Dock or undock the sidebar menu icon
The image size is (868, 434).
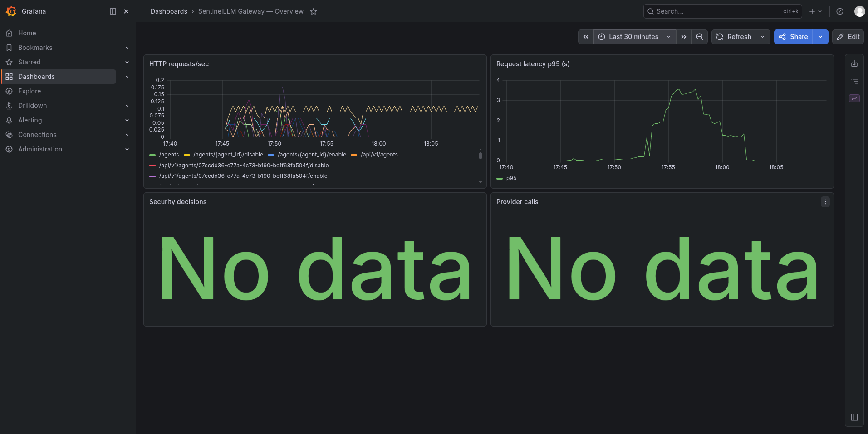113,11
